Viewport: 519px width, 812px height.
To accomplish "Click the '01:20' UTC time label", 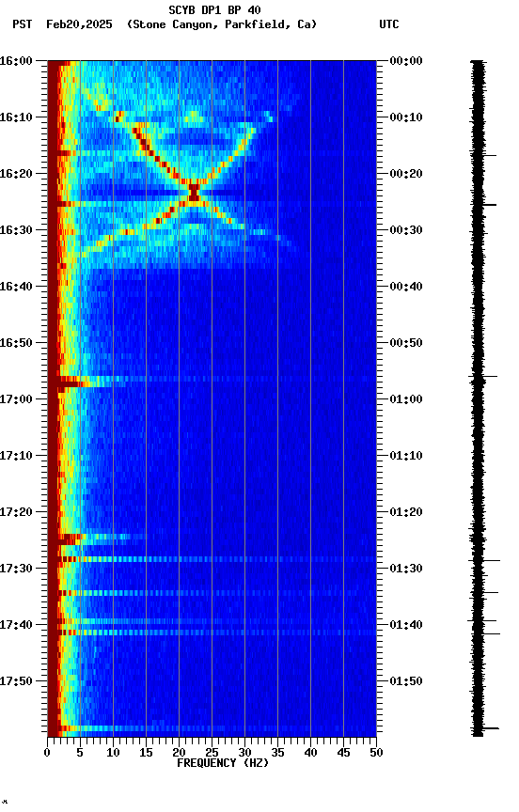I will point(406,513).
